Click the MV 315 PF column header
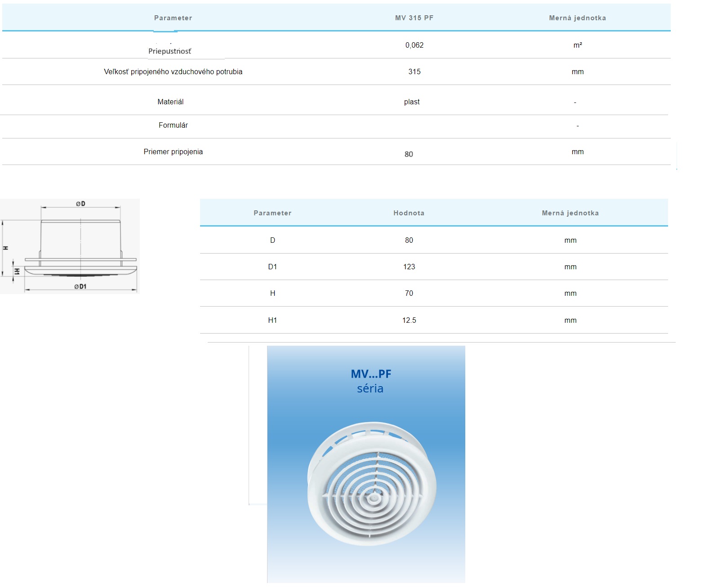Image resolution: width=713 pixels, height=588 pixels. point(414,18)
